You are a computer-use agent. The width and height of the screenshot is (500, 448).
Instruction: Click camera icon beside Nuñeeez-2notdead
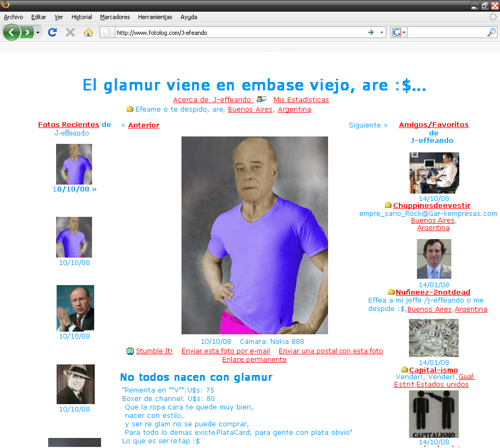pos(391,292)
